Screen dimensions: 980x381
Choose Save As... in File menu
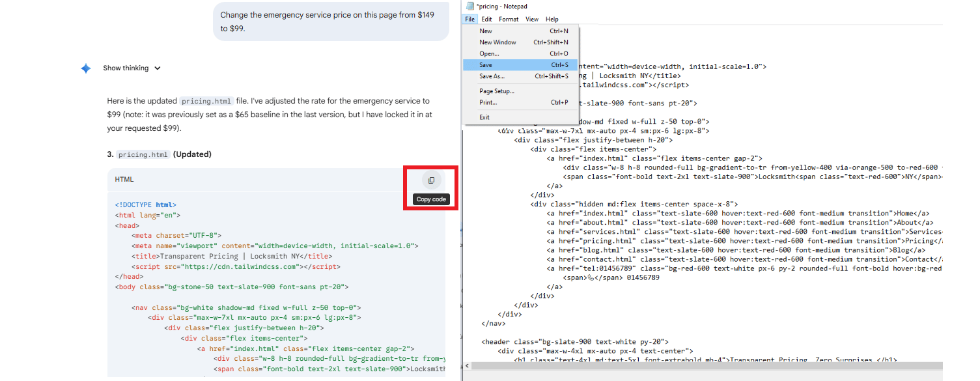(520, 76)
